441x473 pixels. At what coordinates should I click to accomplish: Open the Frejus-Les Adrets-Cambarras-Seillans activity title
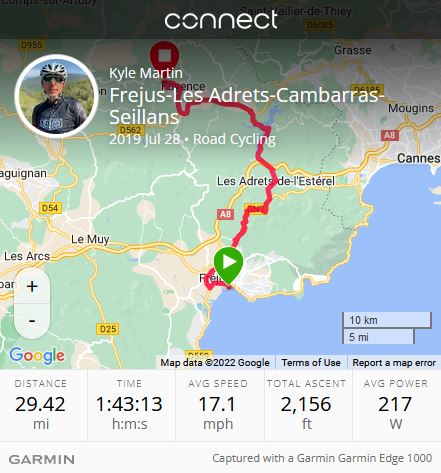point(245,106)
